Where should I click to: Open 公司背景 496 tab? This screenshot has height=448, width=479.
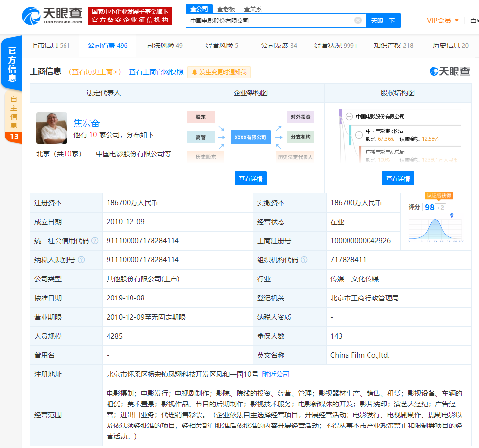tap(108, 46)
